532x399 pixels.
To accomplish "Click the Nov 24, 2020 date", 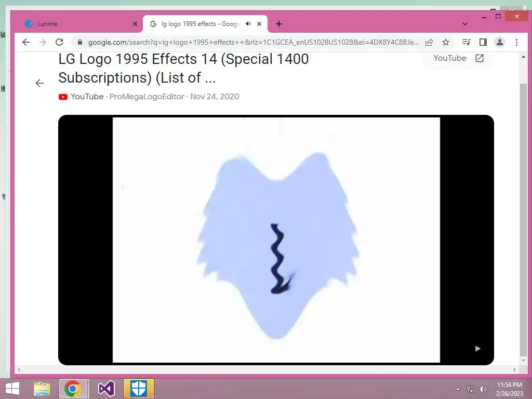I will pos(215,97).
